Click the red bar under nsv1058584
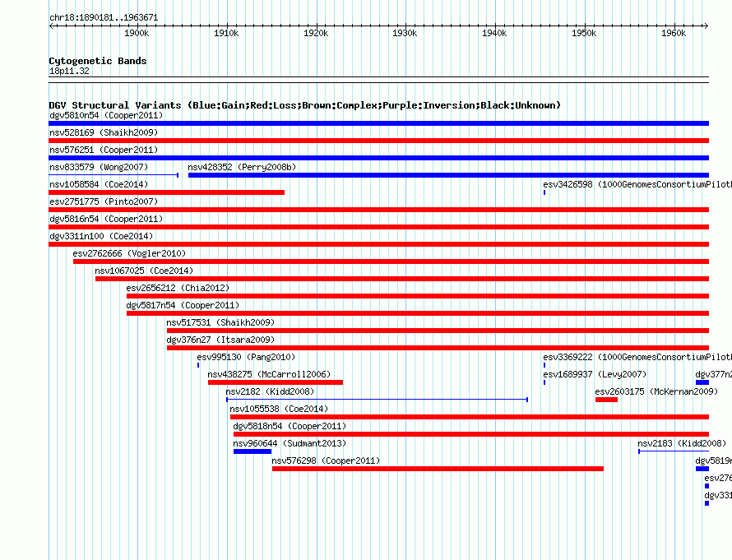 click(167, 192)
